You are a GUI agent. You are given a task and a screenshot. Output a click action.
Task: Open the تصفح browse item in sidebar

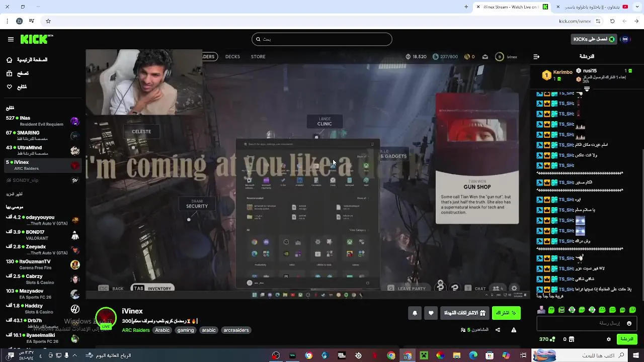tap(18, 73)
